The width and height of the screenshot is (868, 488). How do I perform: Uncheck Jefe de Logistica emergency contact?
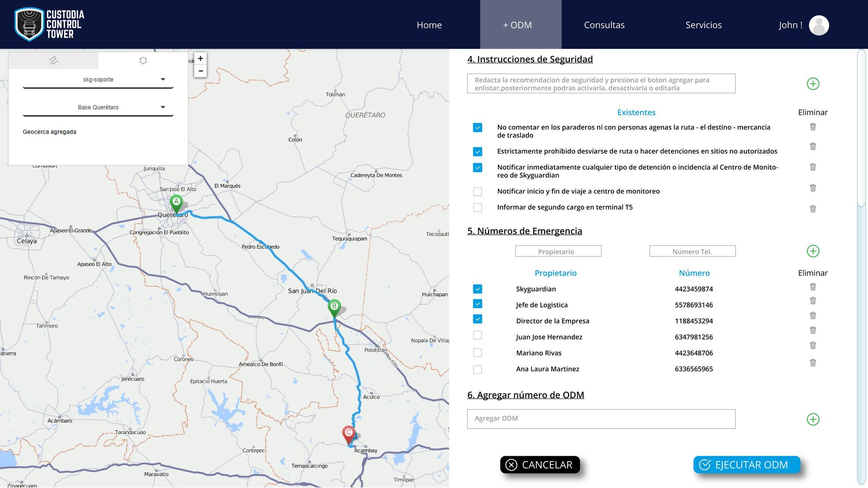pyautogui.click(x=477, y=304)
